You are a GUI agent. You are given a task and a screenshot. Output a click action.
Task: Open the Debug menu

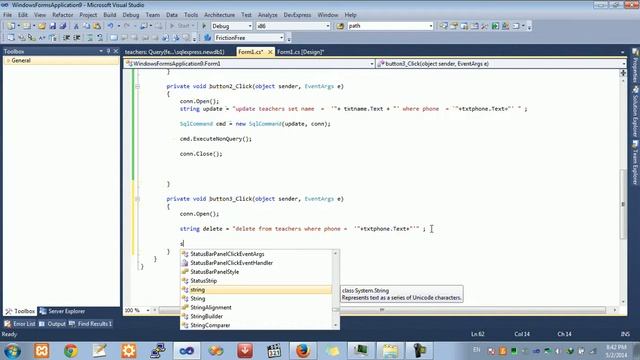pos(131,15)
